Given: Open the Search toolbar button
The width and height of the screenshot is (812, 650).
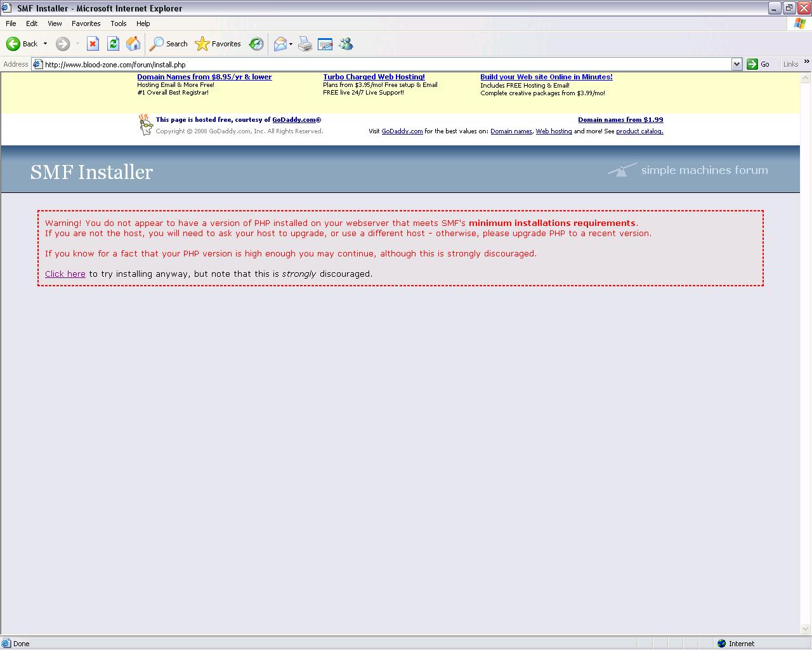Looking at the screenshot, I should pyautogui.click(x=169, y=44).
